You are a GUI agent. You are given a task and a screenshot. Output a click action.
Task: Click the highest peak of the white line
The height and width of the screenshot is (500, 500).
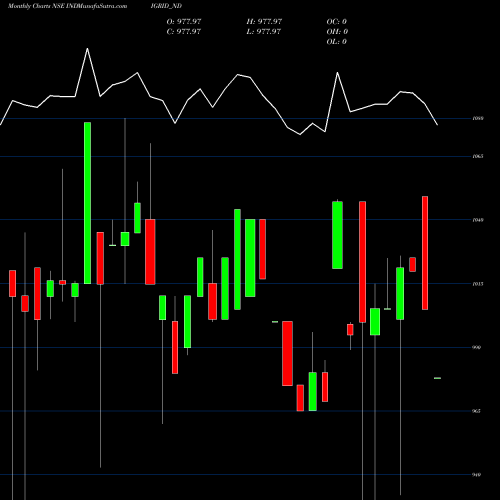click(87, 49)
